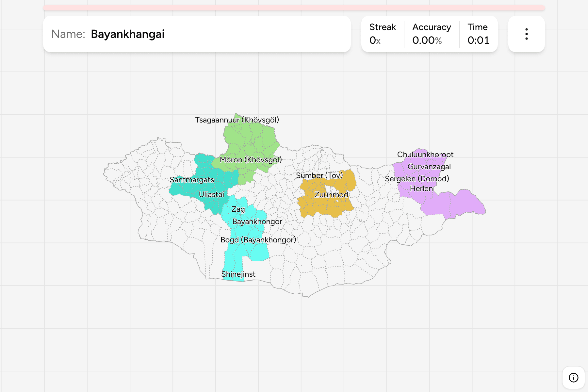
Task: Click the info icon button
Action: point(573,377)
